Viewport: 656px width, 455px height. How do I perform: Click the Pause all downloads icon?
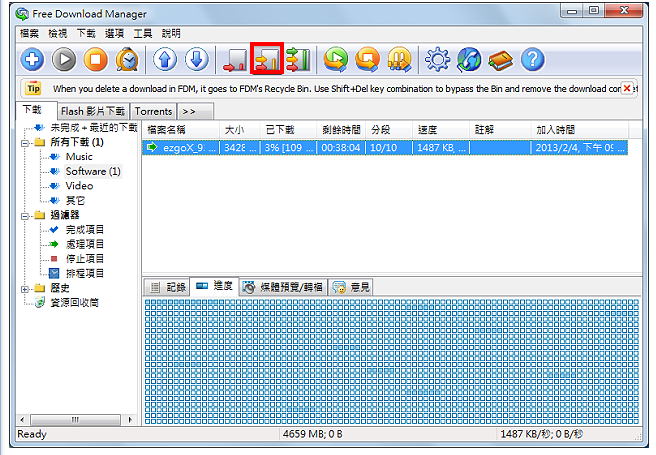[399, 59]
